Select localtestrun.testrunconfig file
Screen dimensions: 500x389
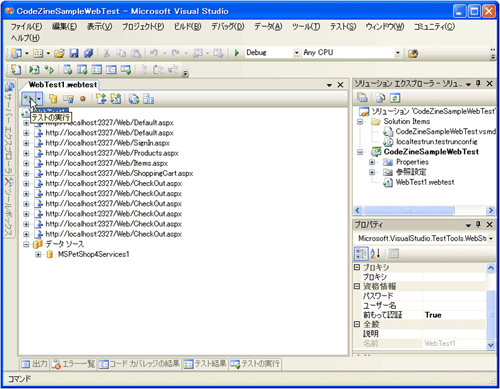pos(436,142)
